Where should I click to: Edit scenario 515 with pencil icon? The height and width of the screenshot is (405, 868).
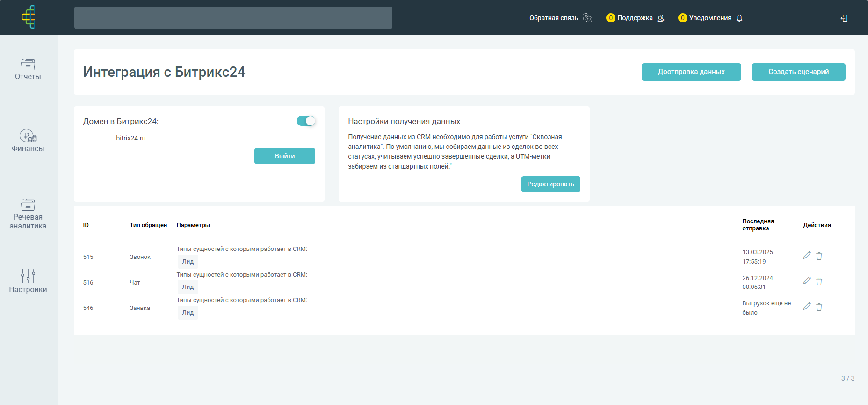(807, 255)
